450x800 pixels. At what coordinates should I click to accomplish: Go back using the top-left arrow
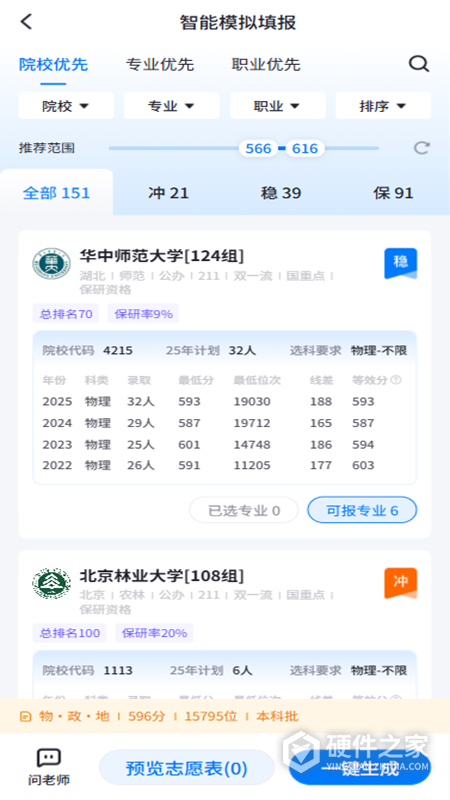pos(26,22)
